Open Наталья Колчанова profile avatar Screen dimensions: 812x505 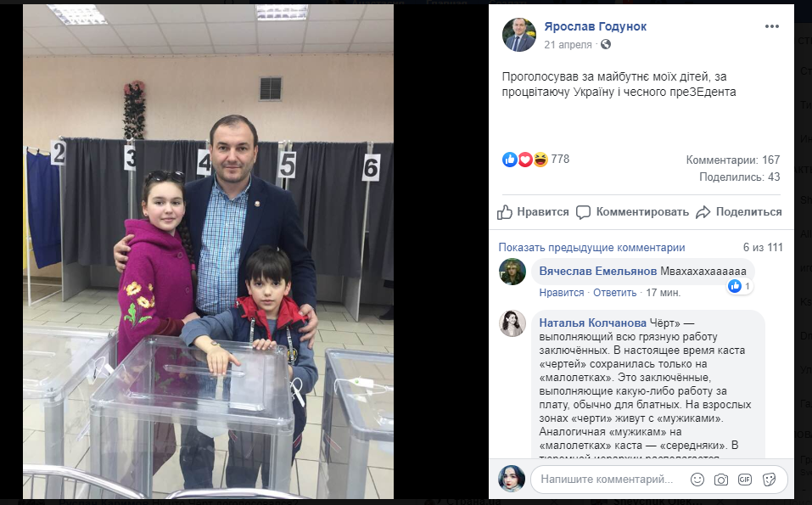coord(512,323)
